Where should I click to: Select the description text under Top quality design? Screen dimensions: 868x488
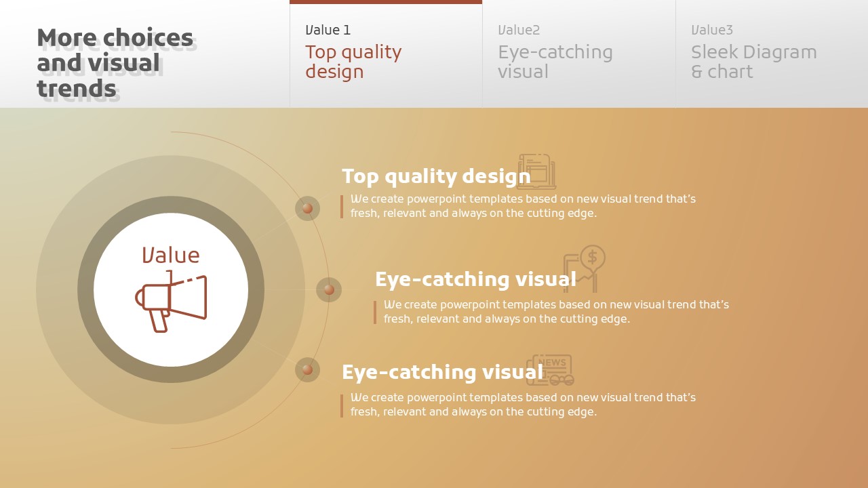point(522,206)
